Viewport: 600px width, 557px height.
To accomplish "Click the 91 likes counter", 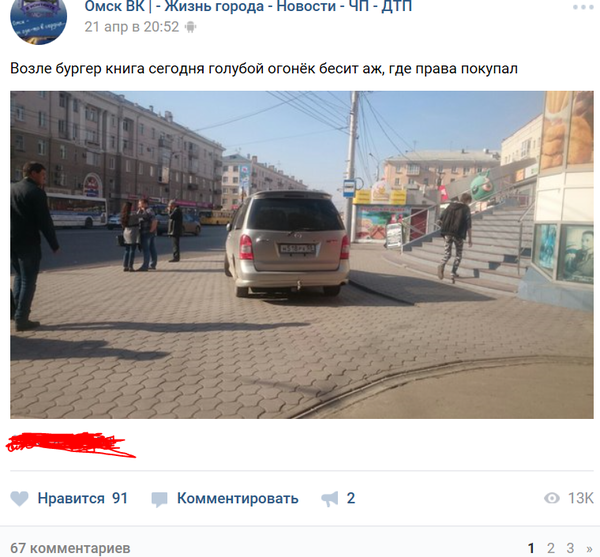I will coord(120,498).
